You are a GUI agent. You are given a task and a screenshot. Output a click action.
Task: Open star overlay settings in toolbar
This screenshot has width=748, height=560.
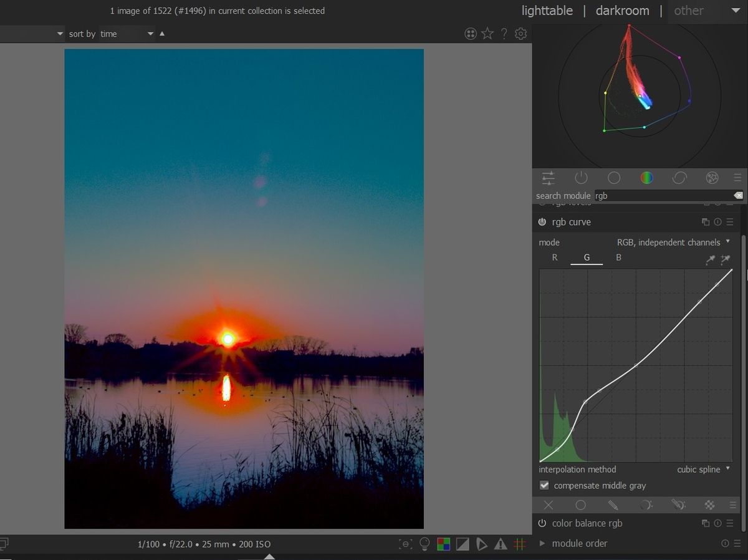click(487, 34)
